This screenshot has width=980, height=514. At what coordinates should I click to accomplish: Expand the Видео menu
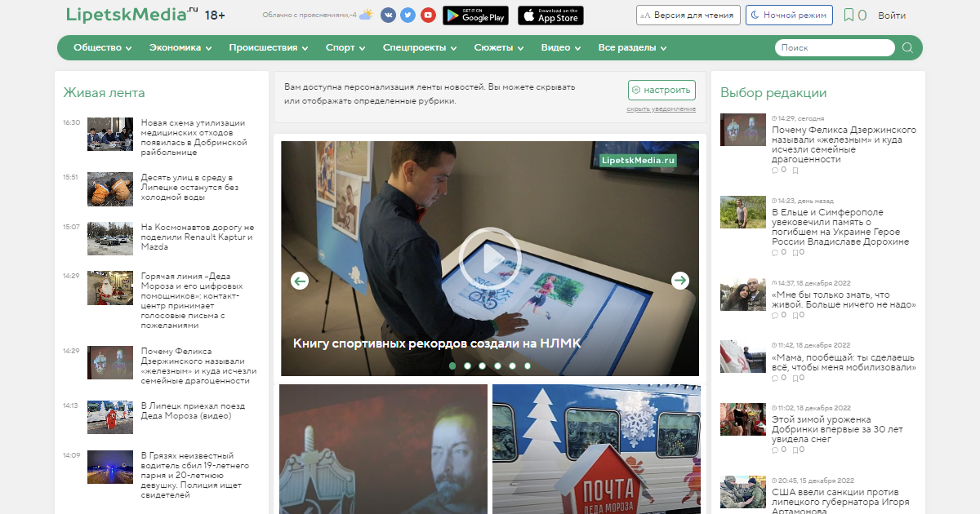561,47
